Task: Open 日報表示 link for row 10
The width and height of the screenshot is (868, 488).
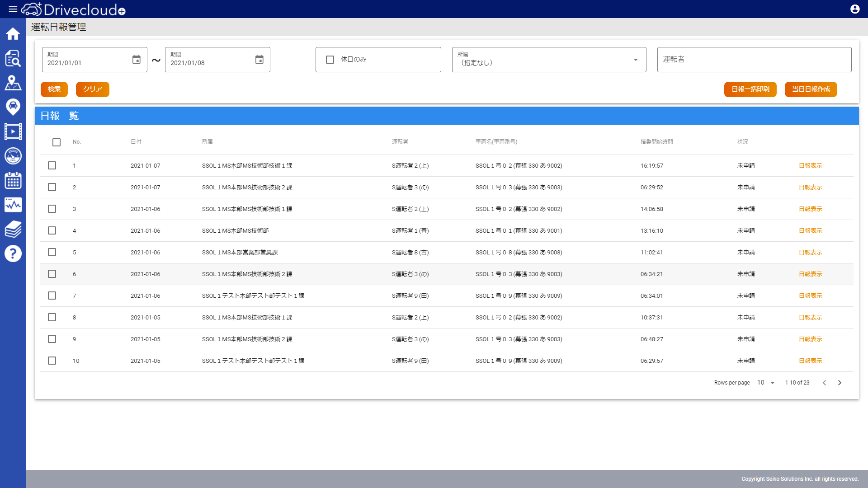Action: [x=810, y=361]
